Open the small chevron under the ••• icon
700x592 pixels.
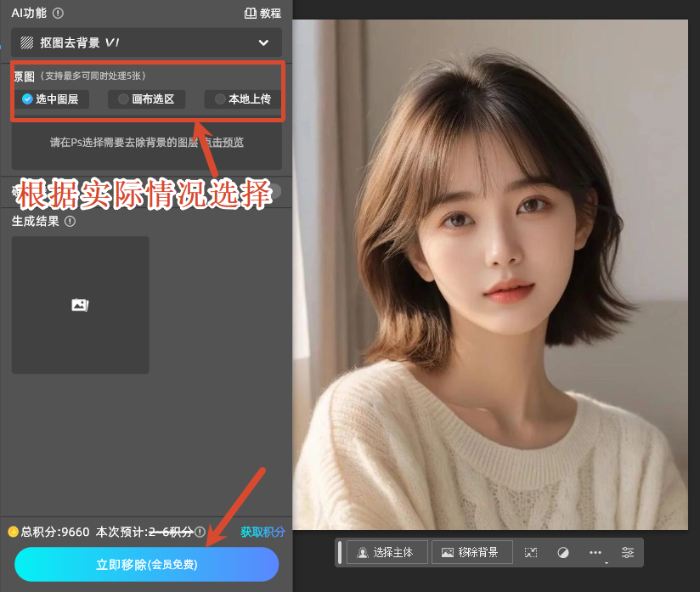(x=606, y=562)
